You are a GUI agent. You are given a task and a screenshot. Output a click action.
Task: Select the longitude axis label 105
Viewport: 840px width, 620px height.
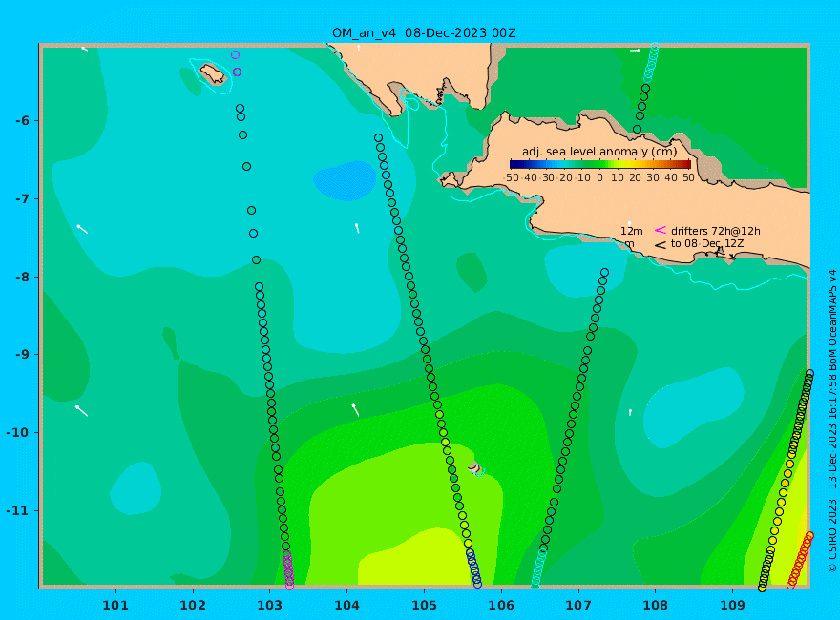click(424, 606)
